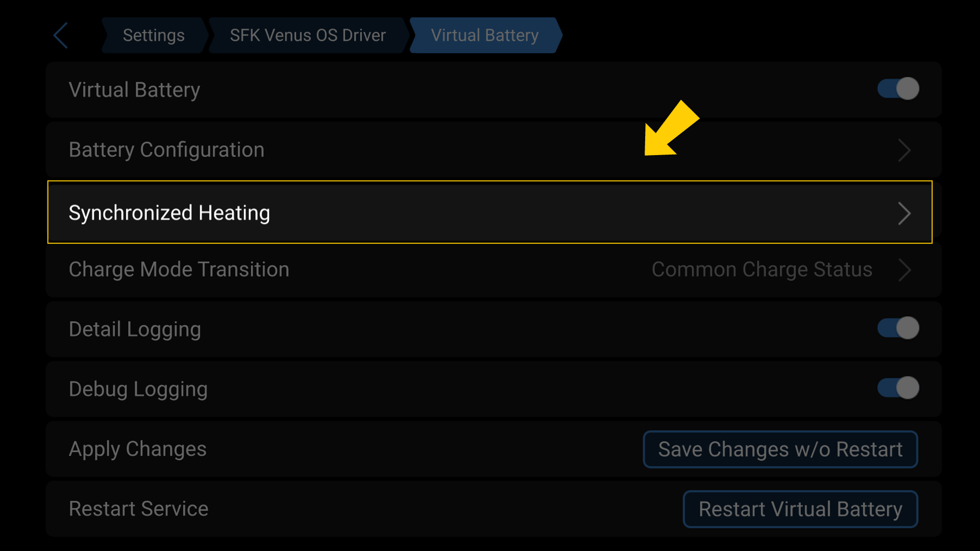The height and width of the screenshot is (551, 980).
Task: Disable Detail Logging
Action: coord(898,329)
